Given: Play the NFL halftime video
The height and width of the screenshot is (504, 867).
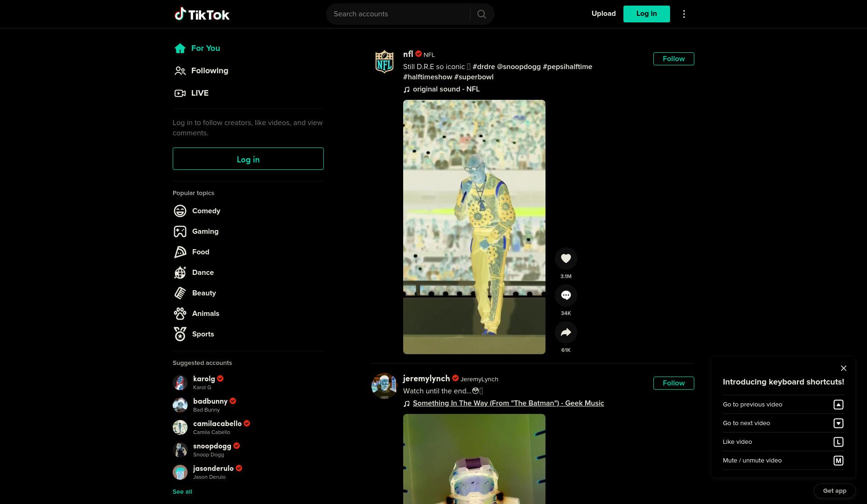Looking at the screenshot, I should pos(474,227).
